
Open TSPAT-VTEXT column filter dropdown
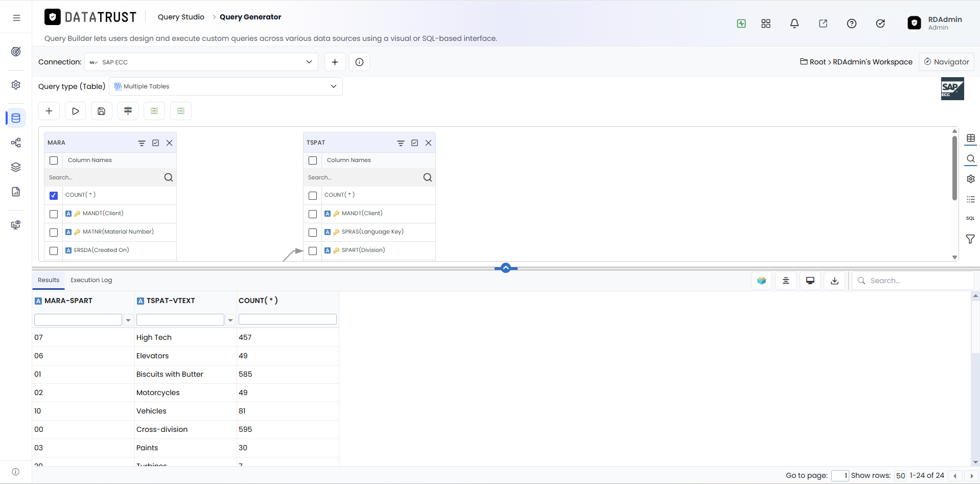point(230,320)
